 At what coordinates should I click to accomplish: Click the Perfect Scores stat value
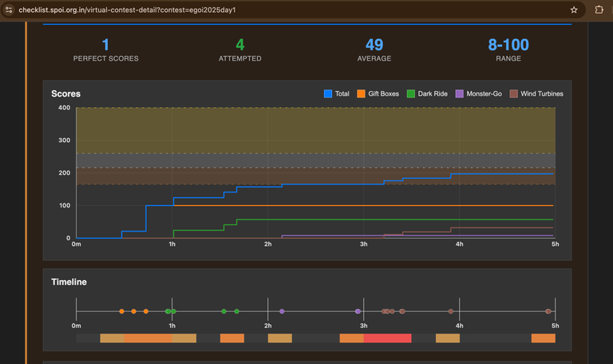[105, 45]
